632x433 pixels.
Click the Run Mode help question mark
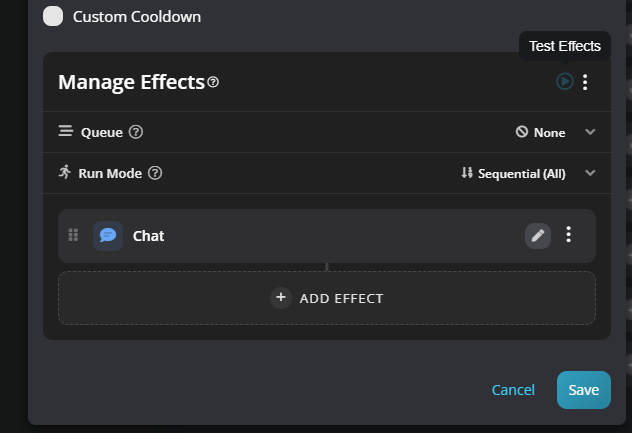155,173
